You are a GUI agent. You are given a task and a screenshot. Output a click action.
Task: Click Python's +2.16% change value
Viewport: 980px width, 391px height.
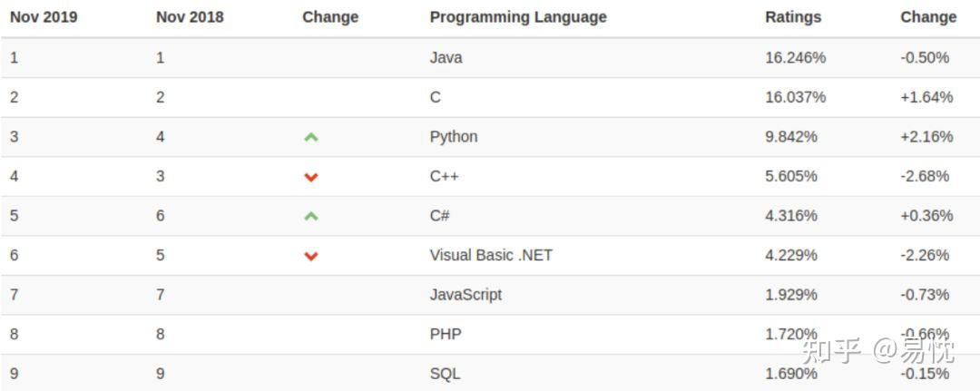point(926,137)
